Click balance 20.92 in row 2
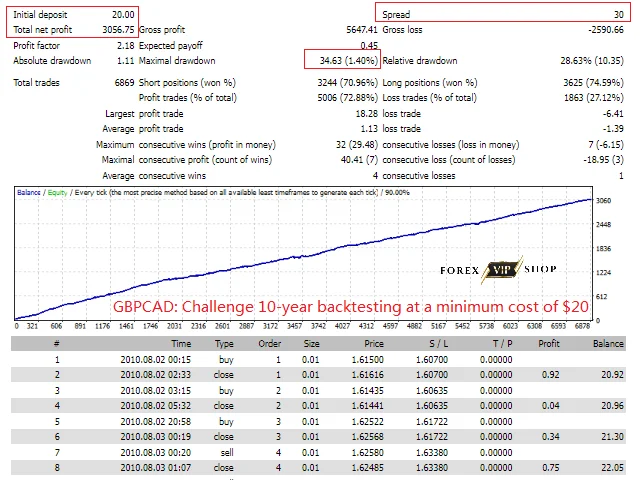 pos(612,375)
